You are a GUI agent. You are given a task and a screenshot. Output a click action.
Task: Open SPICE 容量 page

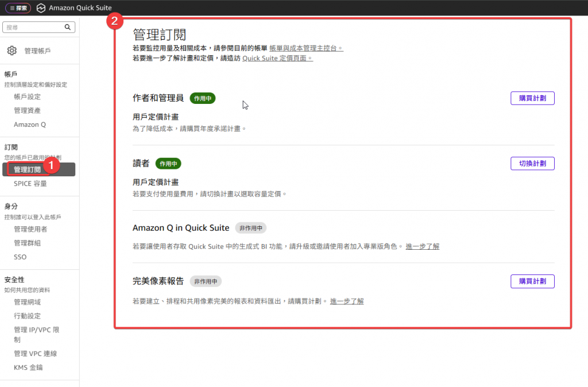pos(30,184)
